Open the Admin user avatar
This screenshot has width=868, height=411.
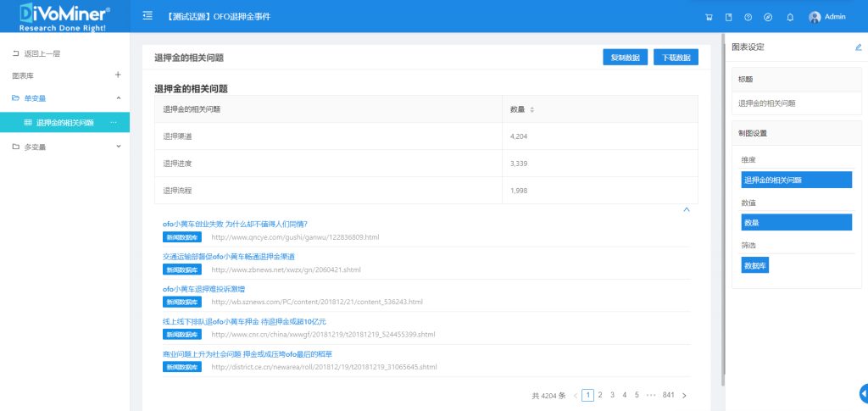(x=815, y=17)
